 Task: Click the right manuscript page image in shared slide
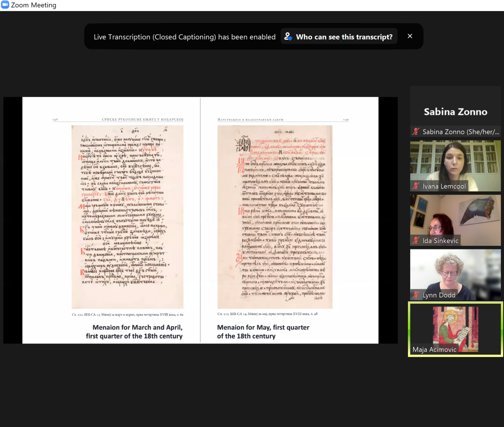click(x=275, y=217)
